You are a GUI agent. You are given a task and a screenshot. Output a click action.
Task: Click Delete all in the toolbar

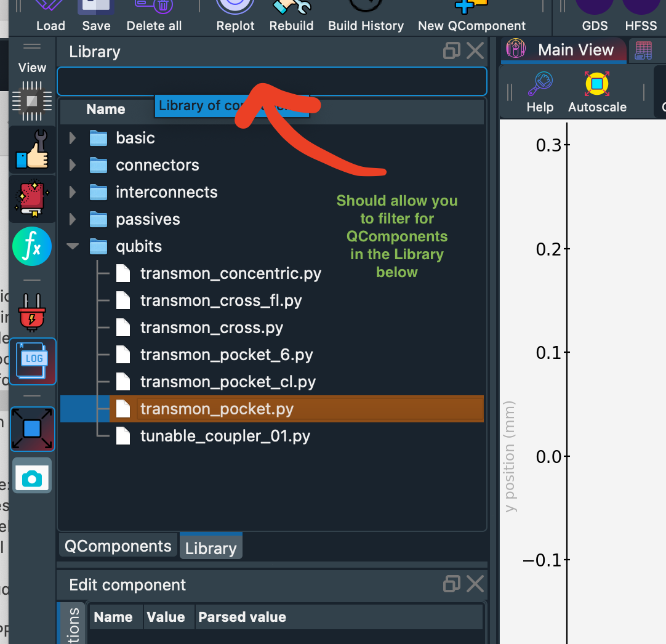(154, 17)
